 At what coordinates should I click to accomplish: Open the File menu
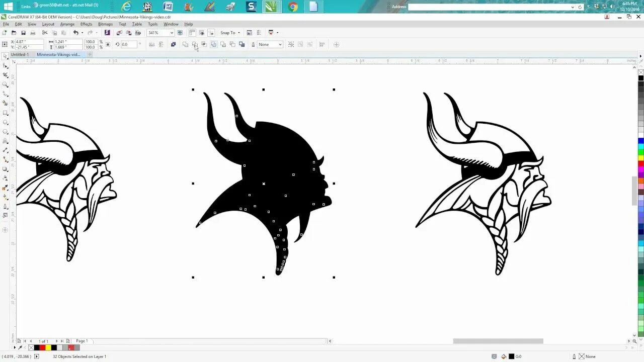point(6,24)
